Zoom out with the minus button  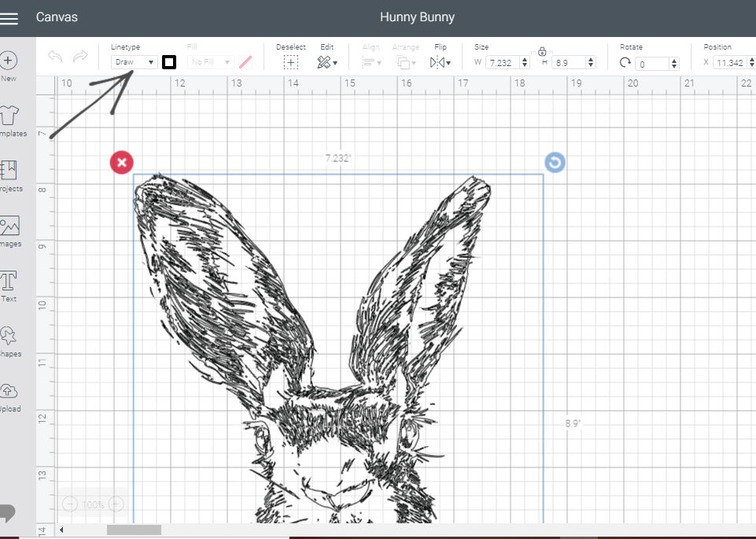click(x=70, y=504)
